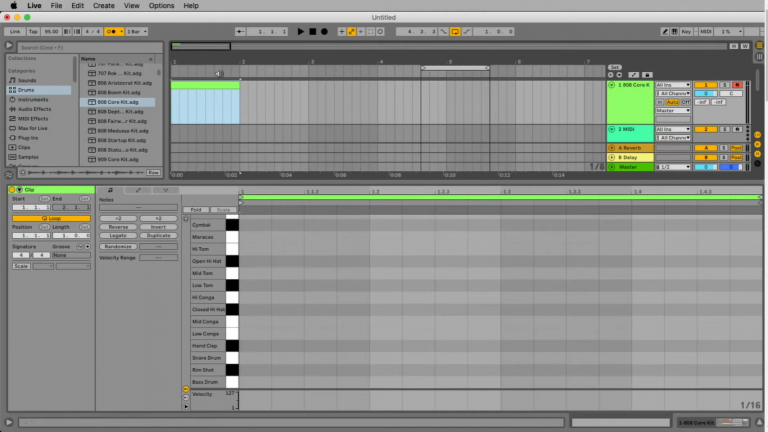
Task: Toggle the metronome button
Action: click(x=111, y=31)
